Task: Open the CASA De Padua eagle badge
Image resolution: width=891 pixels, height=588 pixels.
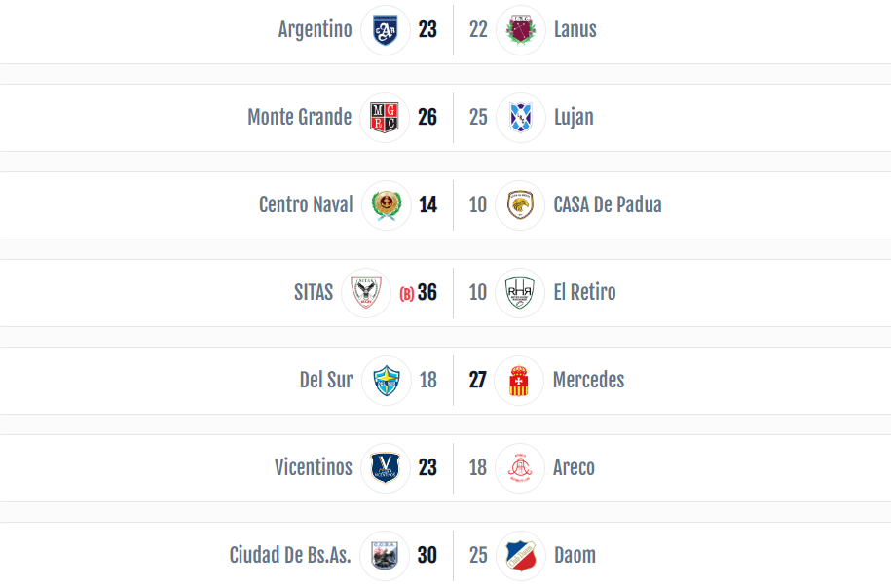Action: (x=520, y=205)
